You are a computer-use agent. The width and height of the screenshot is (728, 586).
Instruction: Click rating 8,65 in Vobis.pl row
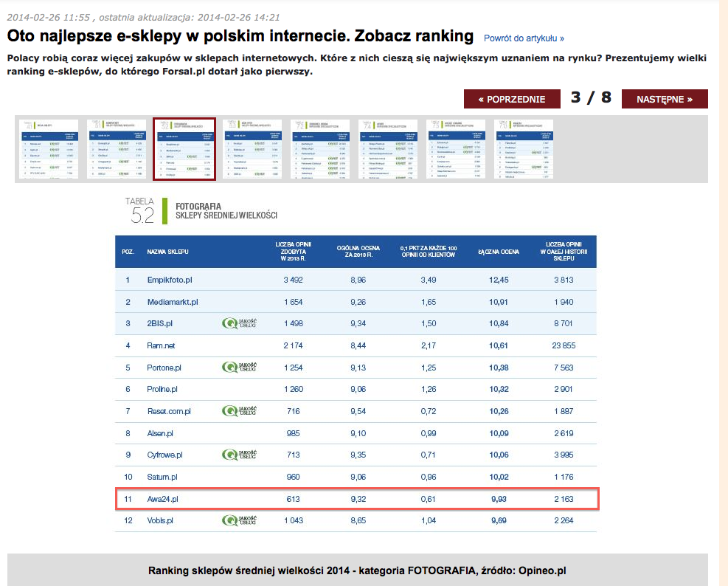coord(358,520)
